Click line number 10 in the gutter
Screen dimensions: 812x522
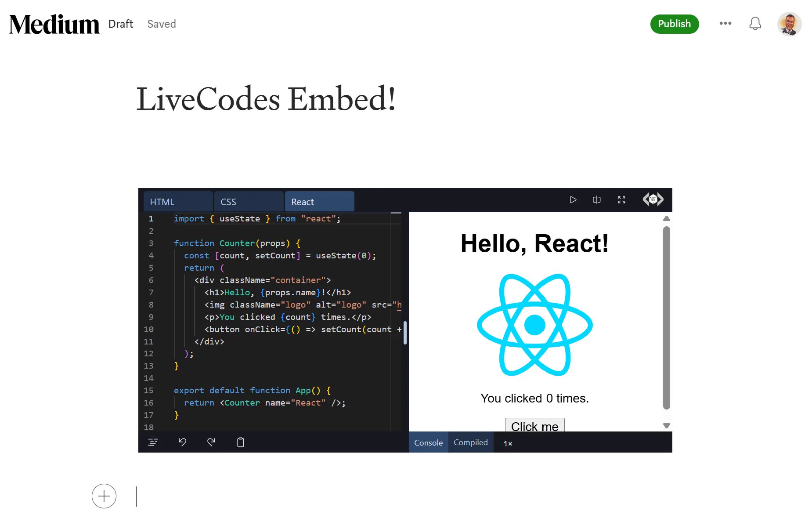148,329
